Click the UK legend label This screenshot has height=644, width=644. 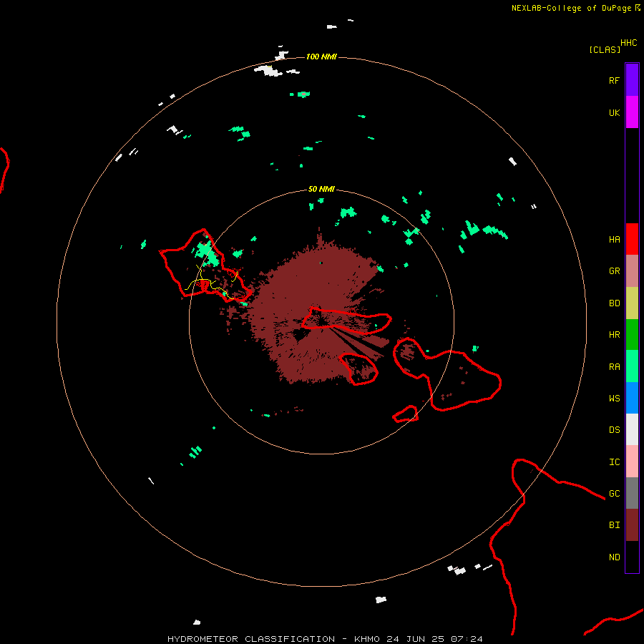(614, 113)
